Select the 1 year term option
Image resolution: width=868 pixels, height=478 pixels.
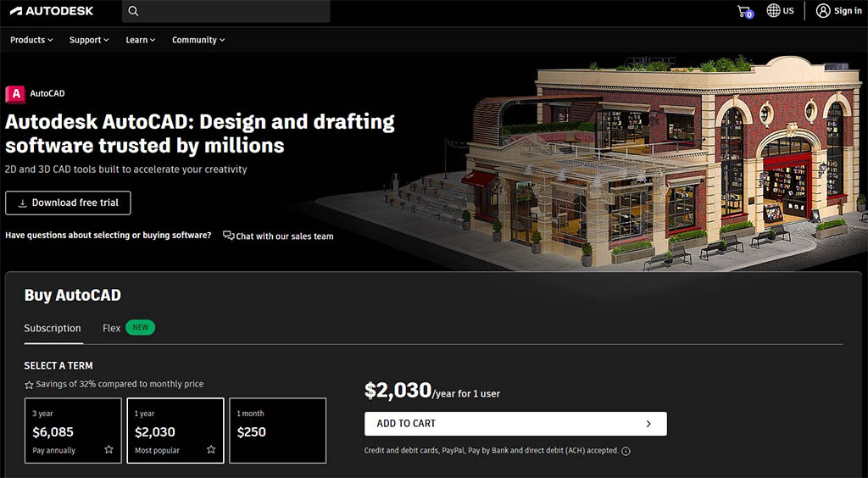tap(175, 431)
